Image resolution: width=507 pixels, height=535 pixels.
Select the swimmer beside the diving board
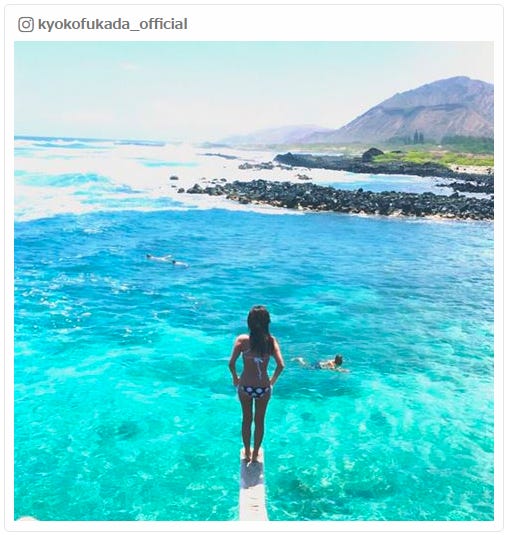pyautogui.click(x=322, y=364)
